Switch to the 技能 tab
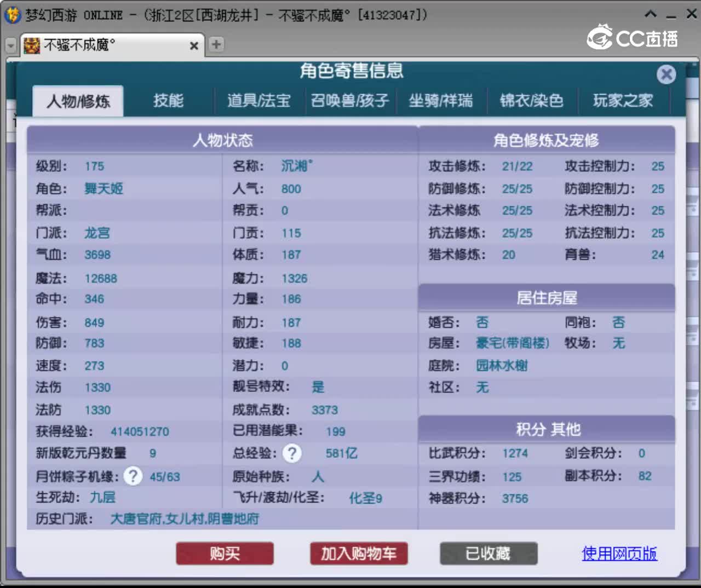Viewport: 701px width, 588px height. point(168,101)
